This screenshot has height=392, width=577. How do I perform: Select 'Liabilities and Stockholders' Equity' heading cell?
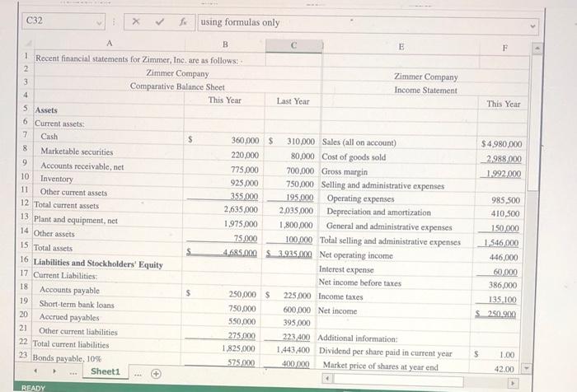coord(98,264)
